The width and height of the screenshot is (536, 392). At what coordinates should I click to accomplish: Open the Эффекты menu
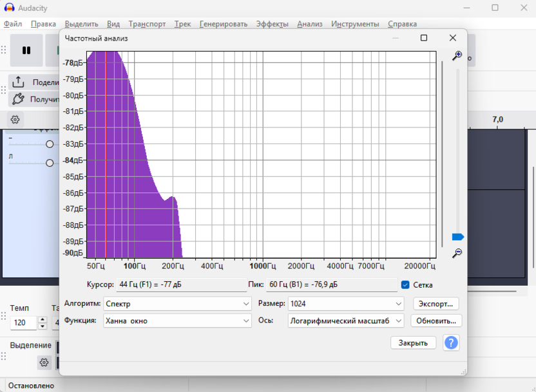272,24
